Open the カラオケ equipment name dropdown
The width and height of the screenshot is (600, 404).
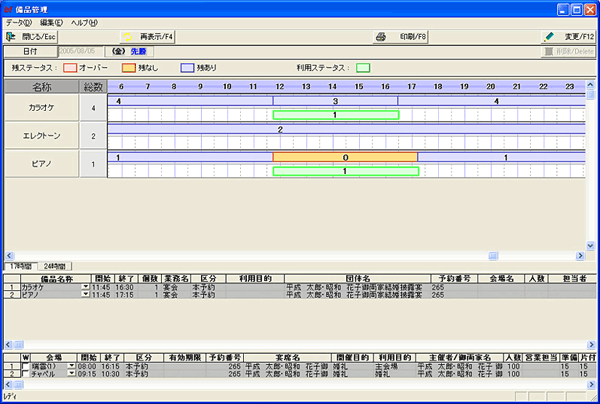pos(86,286)
